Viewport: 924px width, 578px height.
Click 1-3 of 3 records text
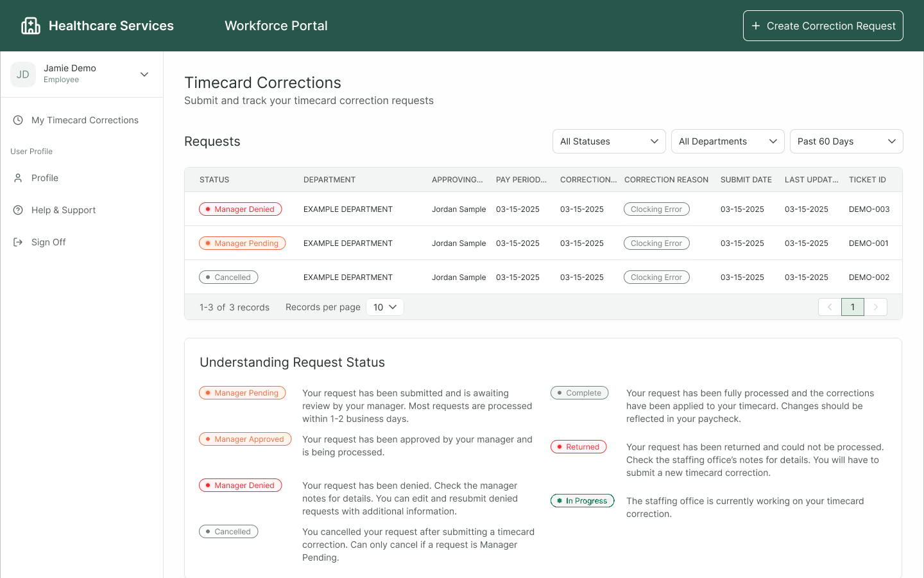[x=234, y=308]
